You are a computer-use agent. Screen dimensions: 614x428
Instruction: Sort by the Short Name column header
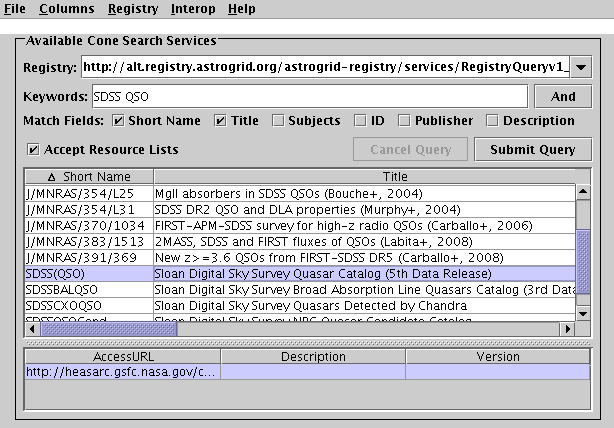click(89, 177)
